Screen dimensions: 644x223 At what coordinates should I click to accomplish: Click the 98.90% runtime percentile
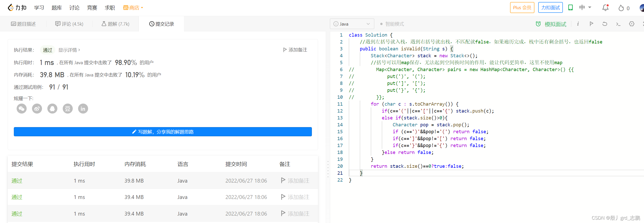[x=126, y=62]
